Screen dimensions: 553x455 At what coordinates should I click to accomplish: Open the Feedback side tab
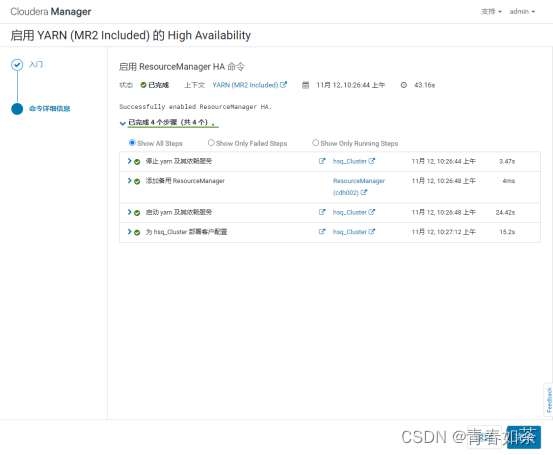click(x=548, y=400)
